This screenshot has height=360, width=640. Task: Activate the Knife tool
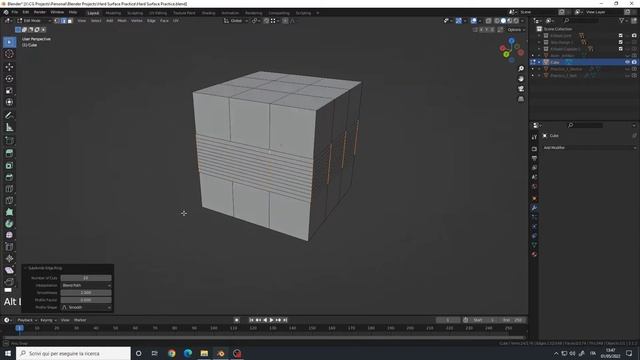9,200
